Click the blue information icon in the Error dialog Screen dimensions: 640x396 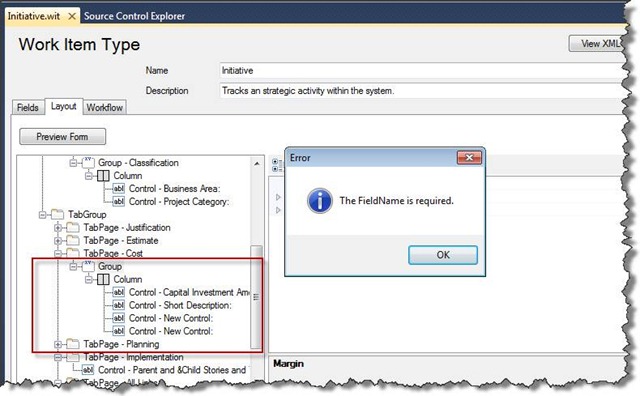pos(320,200)
